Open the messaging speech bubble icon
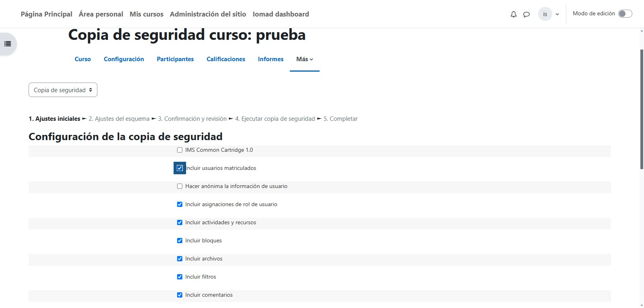This screenshot has width=644, height=308. click(526, 14)
